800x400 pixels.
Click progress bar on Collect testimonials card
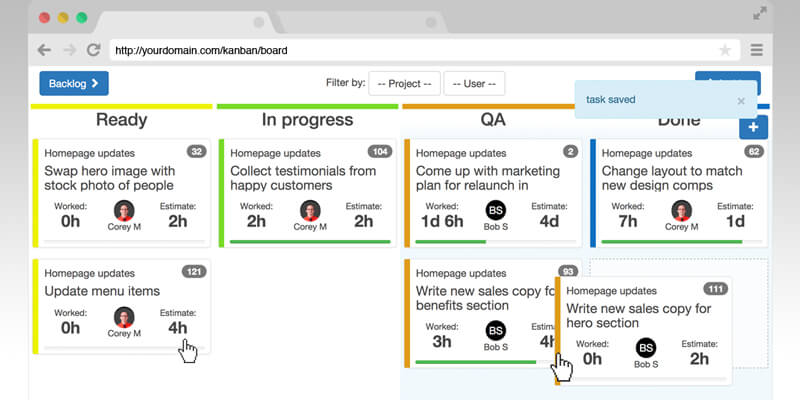pos(309,242)
